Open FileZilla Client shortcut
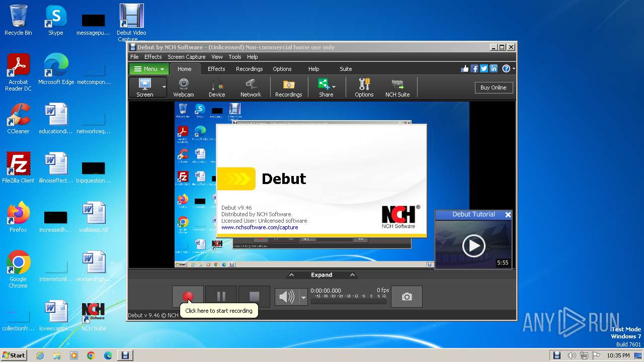Viewport: 644px width, 362px height. pyautogui.click(x=18, y=168)
